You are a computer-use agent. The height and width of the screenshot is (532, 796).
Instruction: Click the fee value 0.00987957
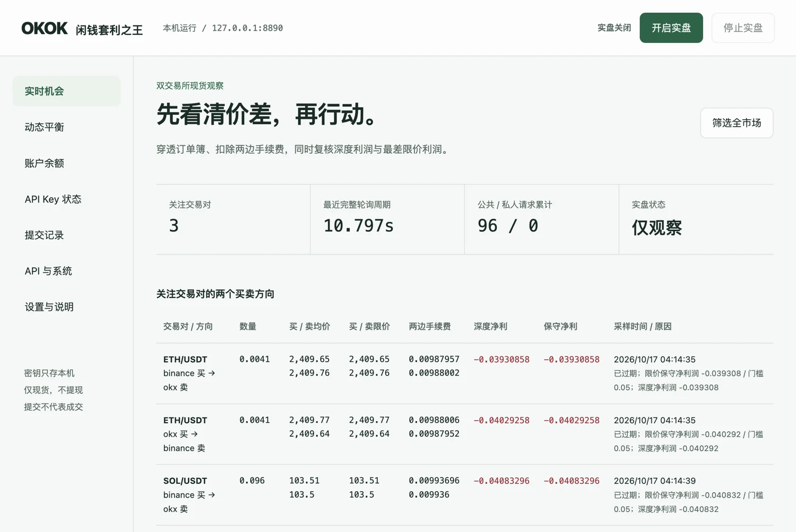click(x=434, y=360)
